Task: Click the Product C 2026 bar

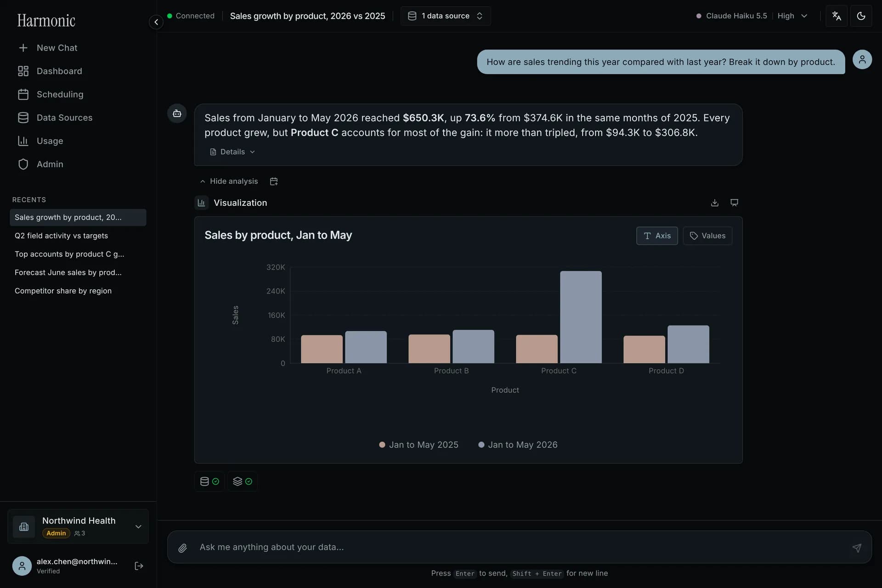Action: tap(581, 317)
